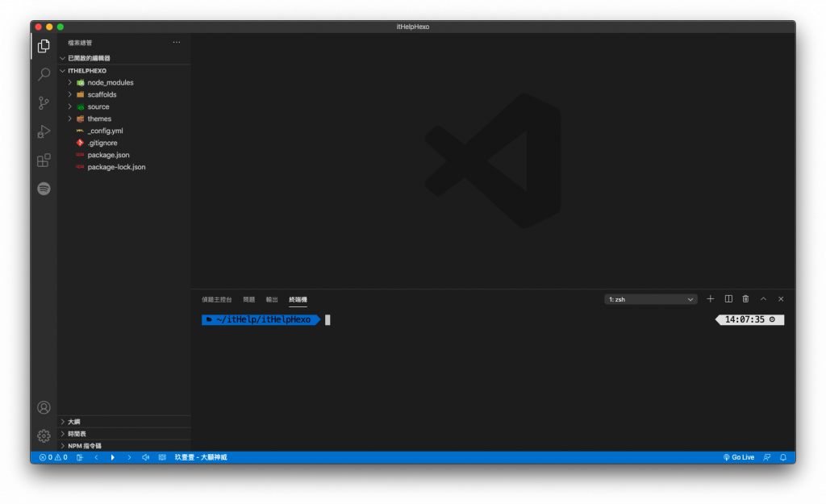Split the terminal pane
This screenshot has height=504, width=826.
[728, 298]
